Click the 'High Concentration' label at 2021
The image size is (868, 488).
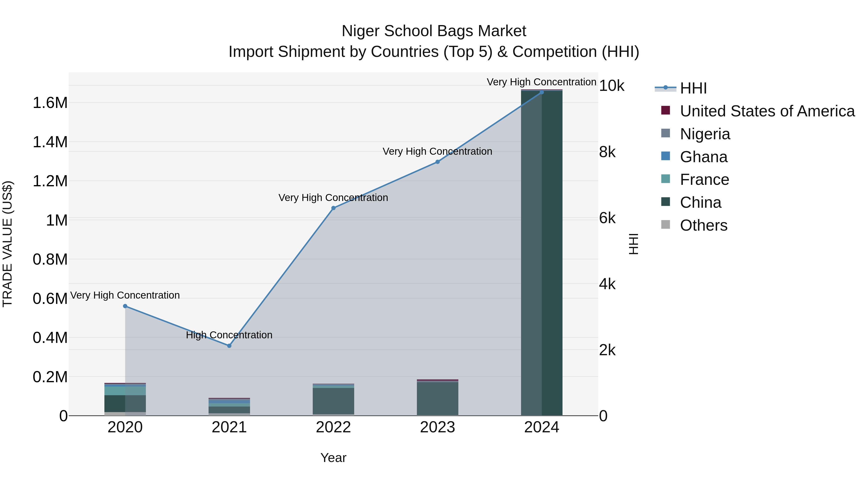[x=229, y=335]
